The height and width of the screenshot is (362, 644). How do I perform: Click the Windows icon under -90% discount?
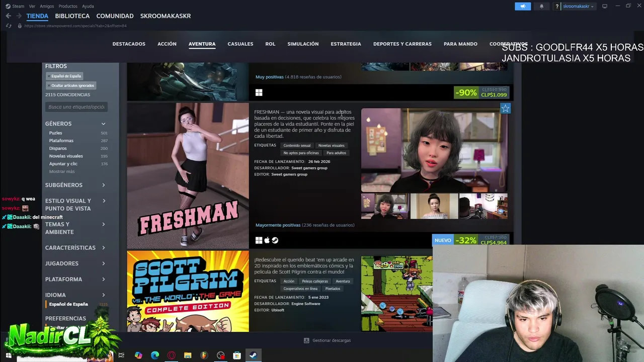259,93
